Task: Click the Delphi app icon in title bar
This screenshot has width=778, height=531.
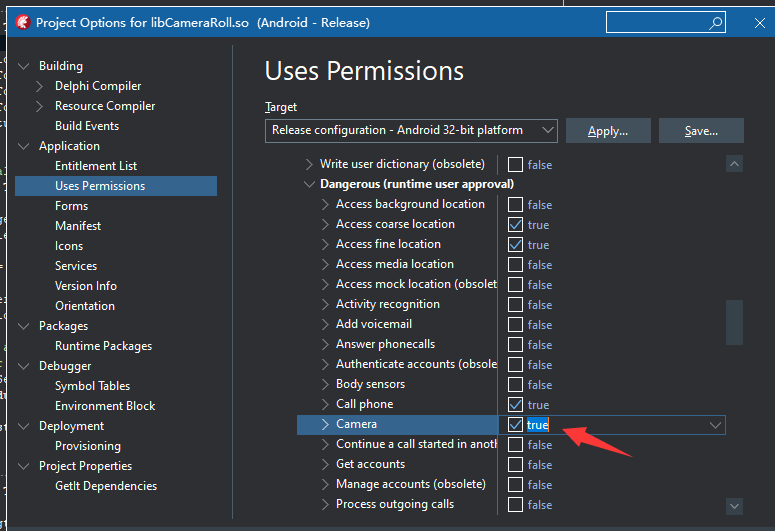Action: 20,22
